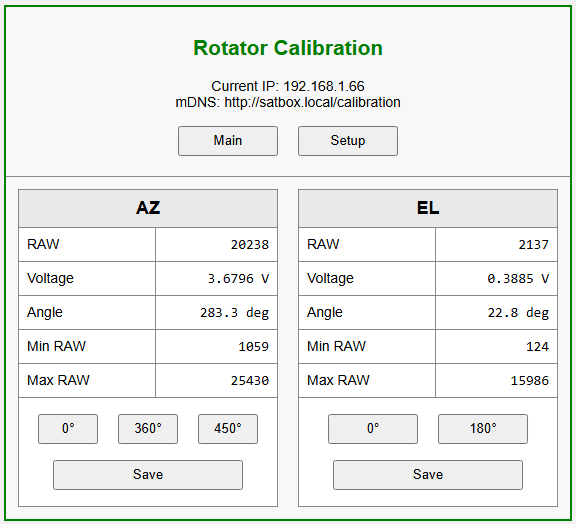Click the Voltage label in EL table
This screenshot has width=576, height=524.
330,279
